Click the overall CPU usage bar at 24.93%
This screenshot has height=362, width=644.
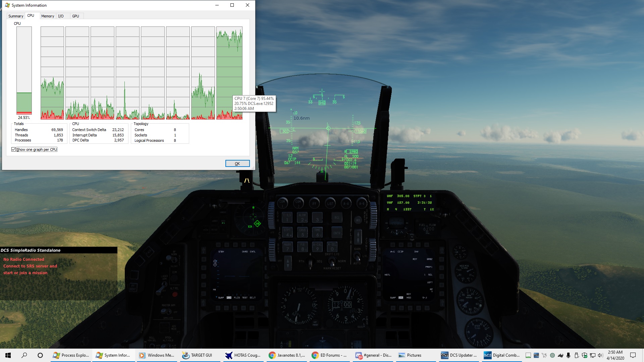[24, 71]
